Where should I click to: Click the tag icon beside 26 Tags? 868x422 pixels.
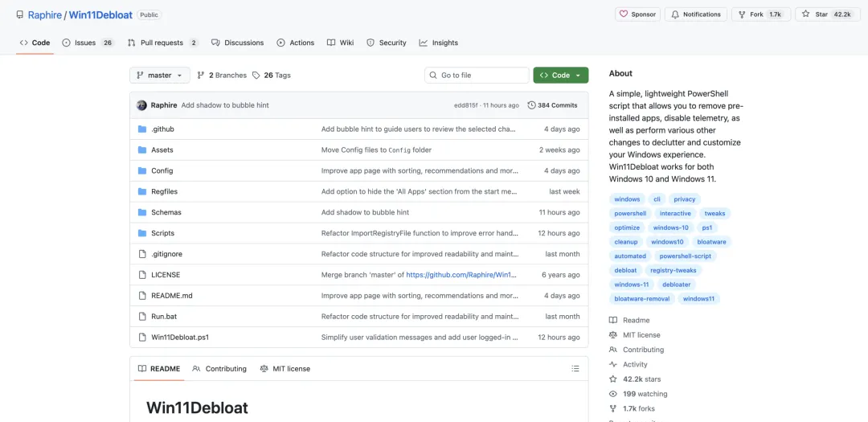click(x=256, y=76)
